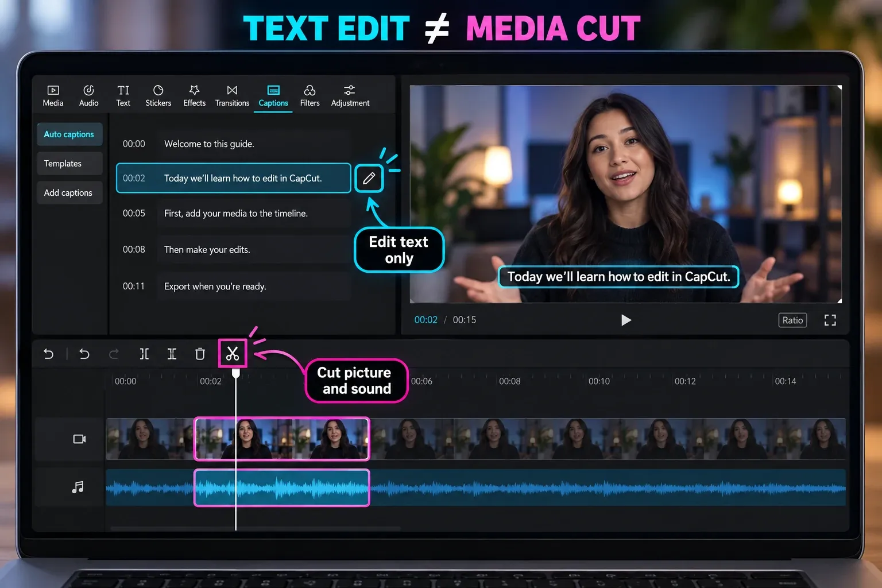Select the Captions tab
This screenshot has width=882, height=588.
point(273,96)
